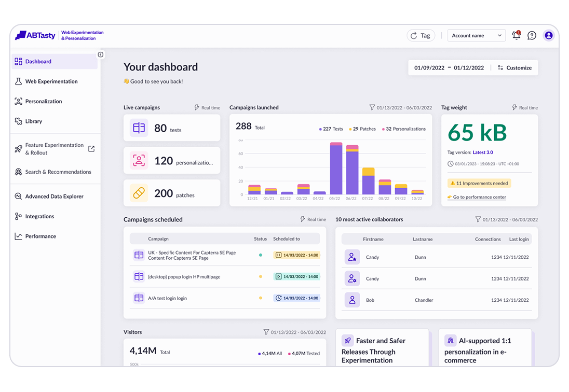Open the Account name dropdown
This screenshot has height=392, width=569.
click(x=476, y=36)
